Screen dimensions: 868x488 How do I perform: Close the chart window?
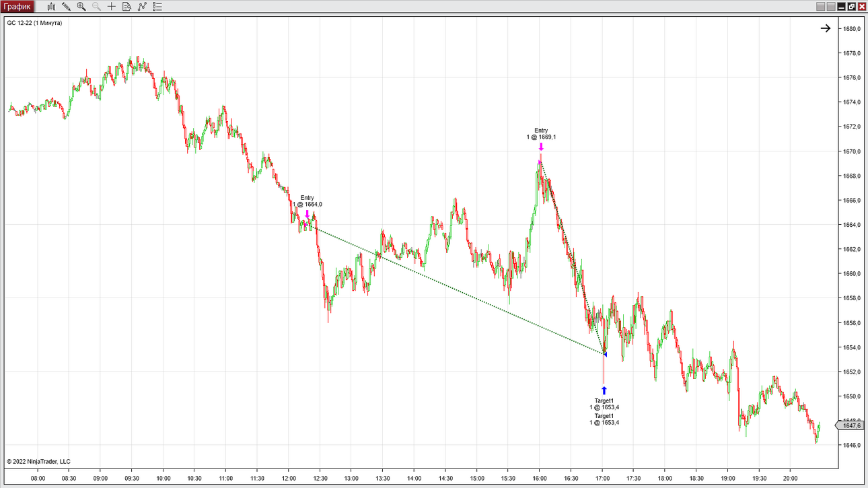[x=861, y=7]
